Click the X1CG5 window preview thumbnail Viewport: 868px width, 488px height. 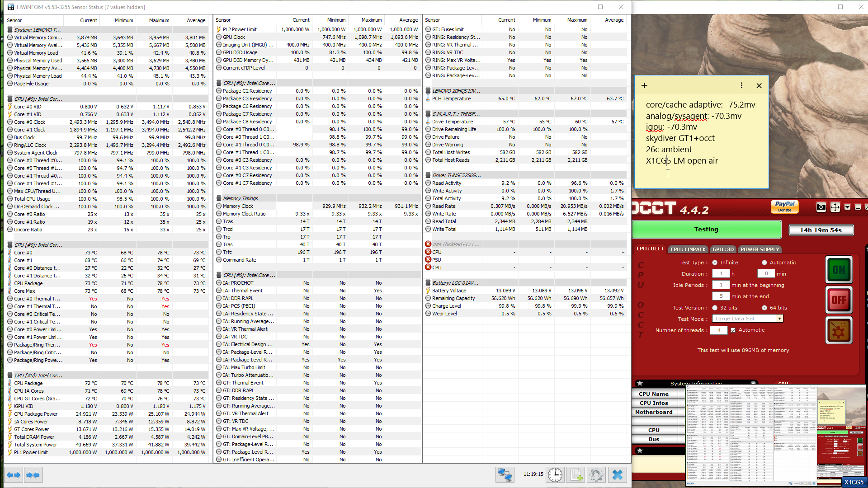[x=776, y=436]
